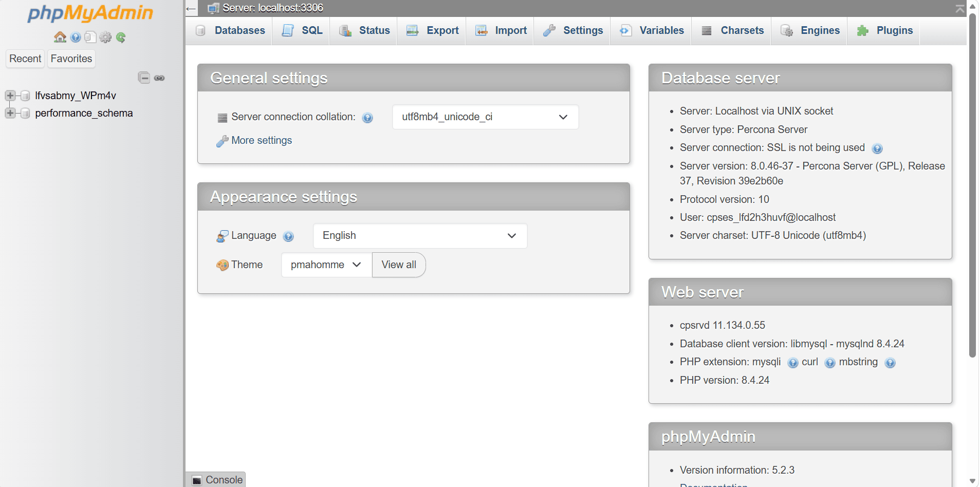Go to the Export tab

433,31
